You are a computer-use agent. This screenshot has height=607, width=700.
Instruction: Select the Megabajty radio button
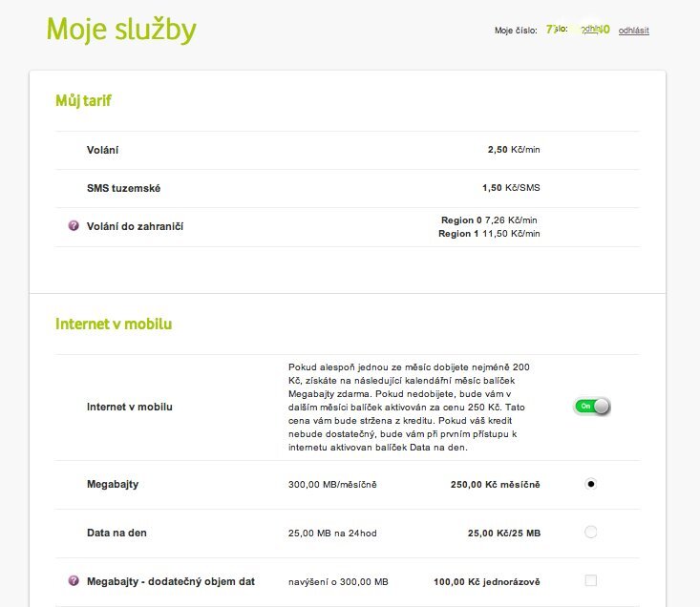click(590, 484)
